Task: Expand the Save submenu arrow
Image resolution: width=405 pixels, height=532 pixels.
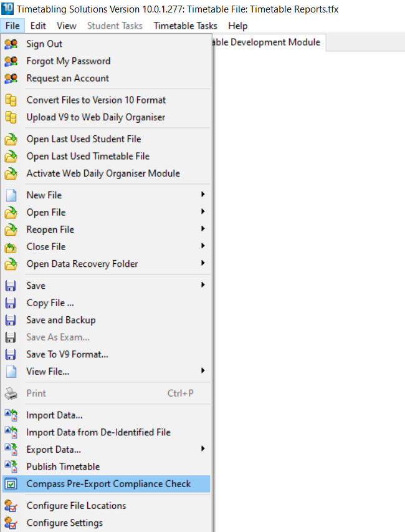Action: (202, 284)
